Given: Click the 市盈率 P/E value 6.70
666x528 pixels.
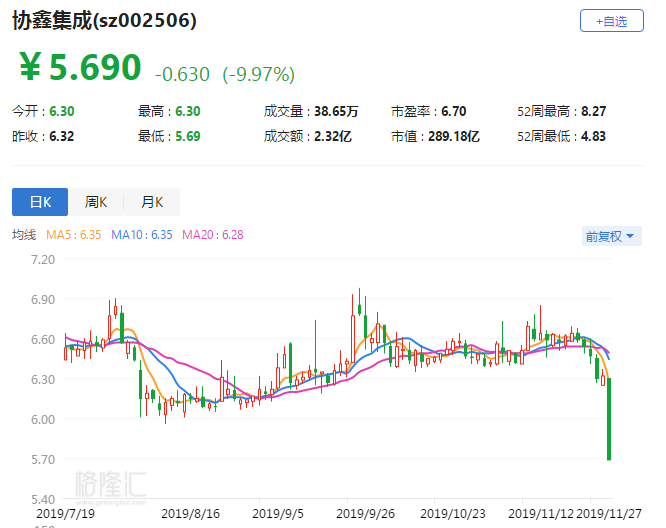Looking at the screenshot, I should [454, 111].
